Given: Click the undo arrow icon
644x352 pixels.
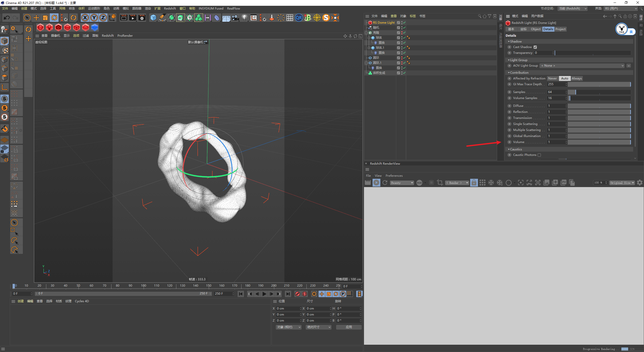Looking at the screenshot, I should click(7, 18).
